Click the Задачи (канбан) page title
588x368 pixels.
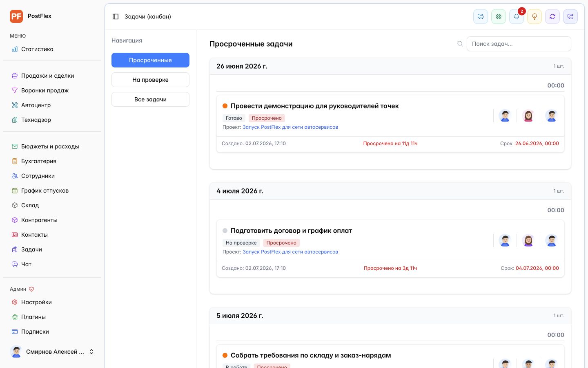click(148, 17)
